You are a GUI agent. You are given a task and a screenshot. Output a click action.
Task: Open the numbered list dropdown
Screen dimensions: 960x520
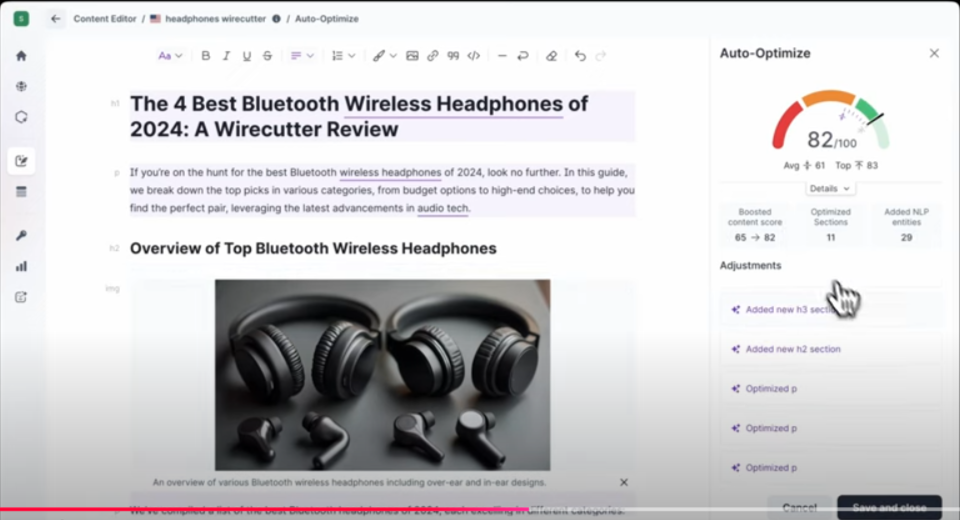click(343, 56)
